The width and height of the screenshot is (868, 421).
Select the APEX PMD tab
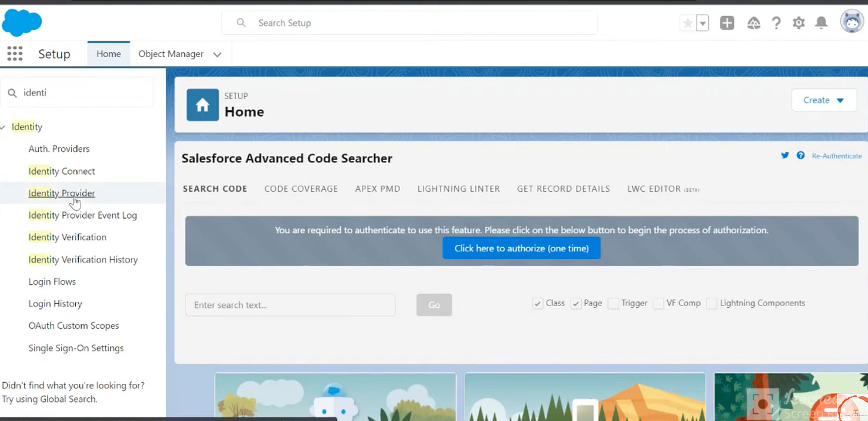(377, 189)
